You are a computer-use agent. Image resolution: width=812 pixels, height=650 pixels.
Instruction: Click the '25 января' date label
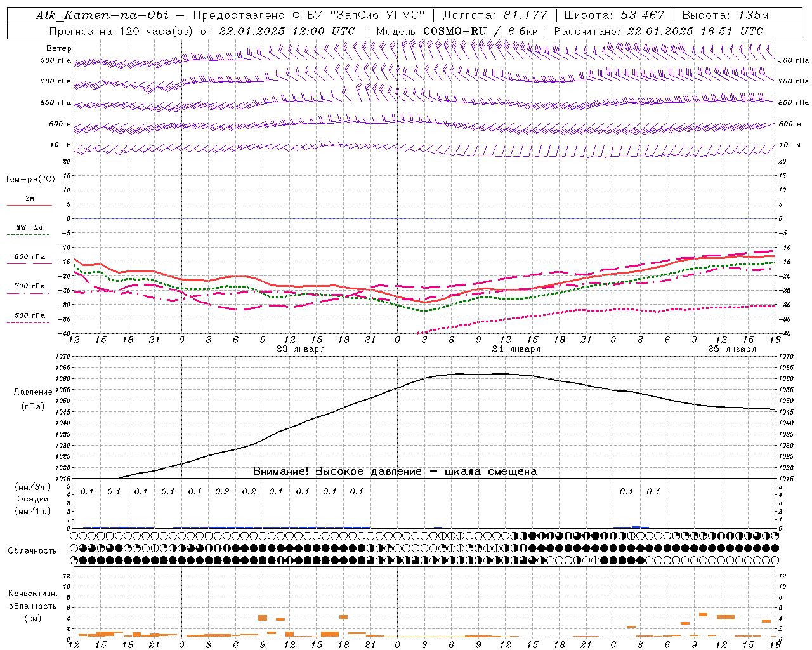731,349
